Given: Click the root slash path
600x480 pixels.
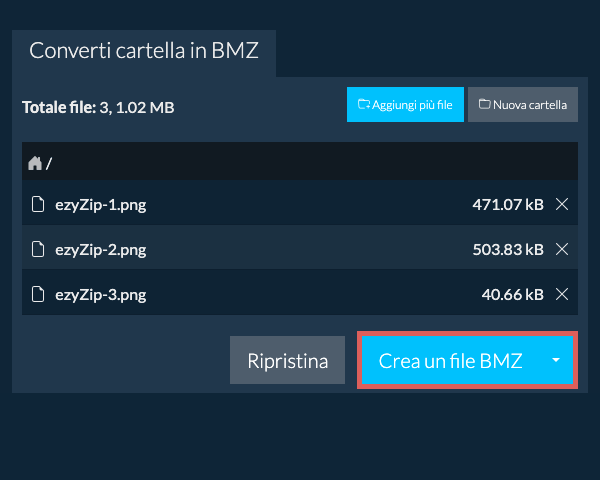Looking at the screenshot, I should tap(49, 163).
